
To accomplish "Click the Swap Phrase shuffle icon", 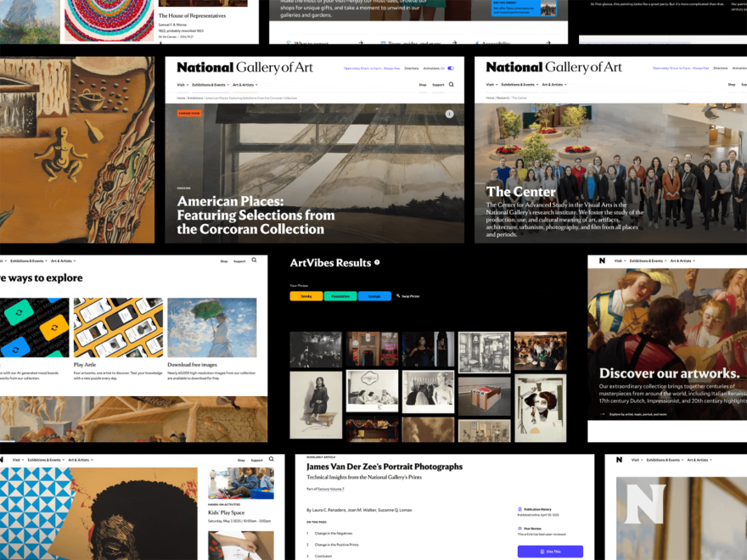I will (398, 296).
